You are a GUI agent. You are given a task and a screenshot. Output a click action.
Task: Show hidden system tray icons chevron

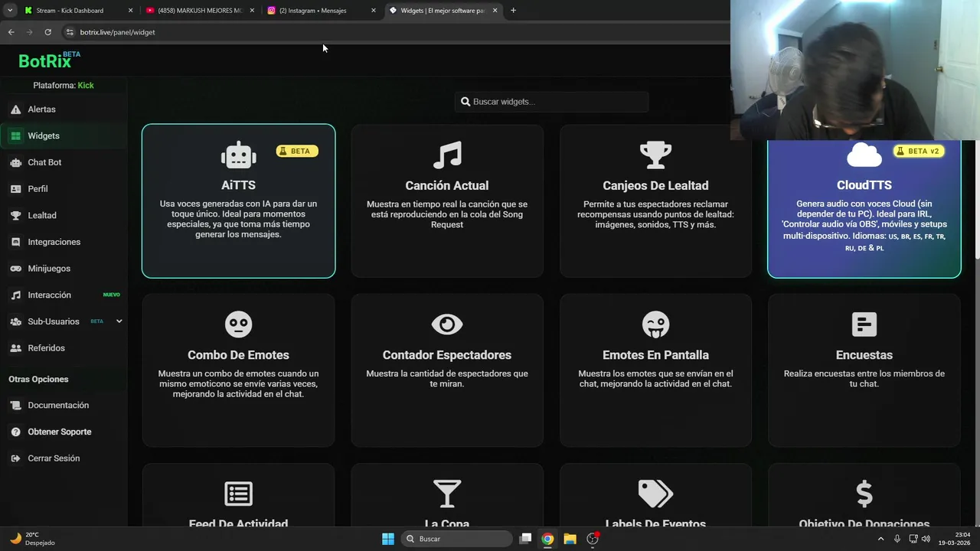tap(880, 539)
